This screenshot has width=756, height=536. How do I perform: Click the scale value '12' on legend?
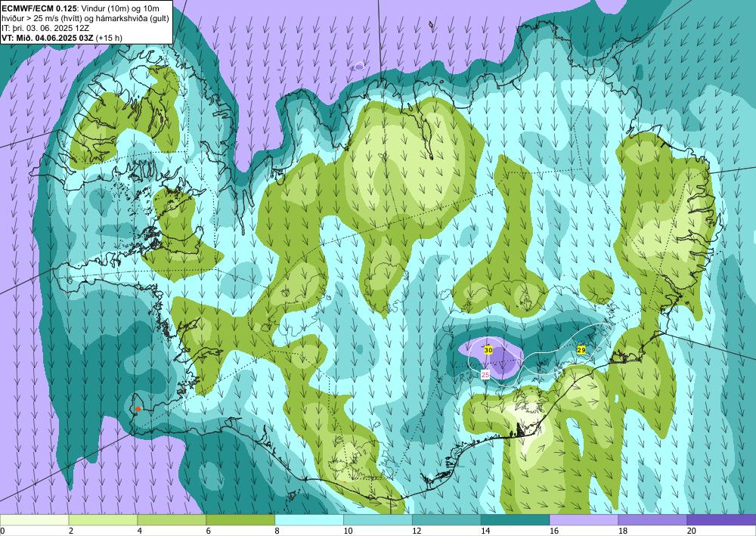(417, 531)
